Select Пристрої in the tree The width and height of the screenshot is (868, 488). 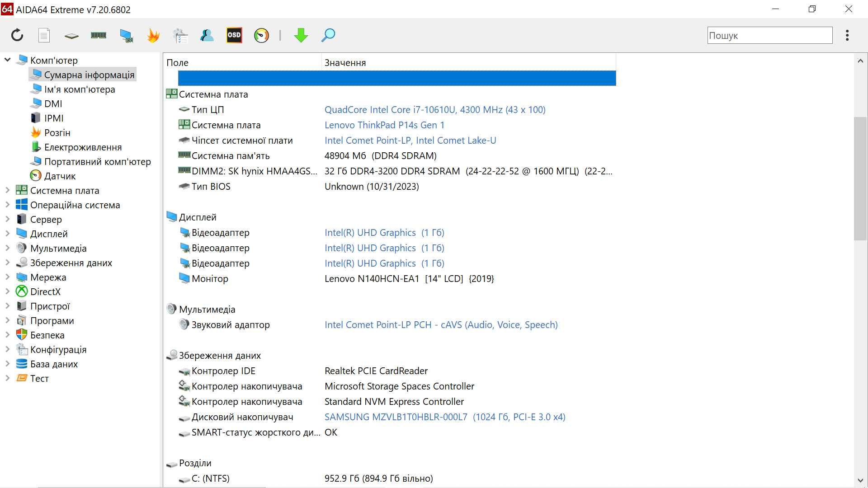click(x=50, y=306)
